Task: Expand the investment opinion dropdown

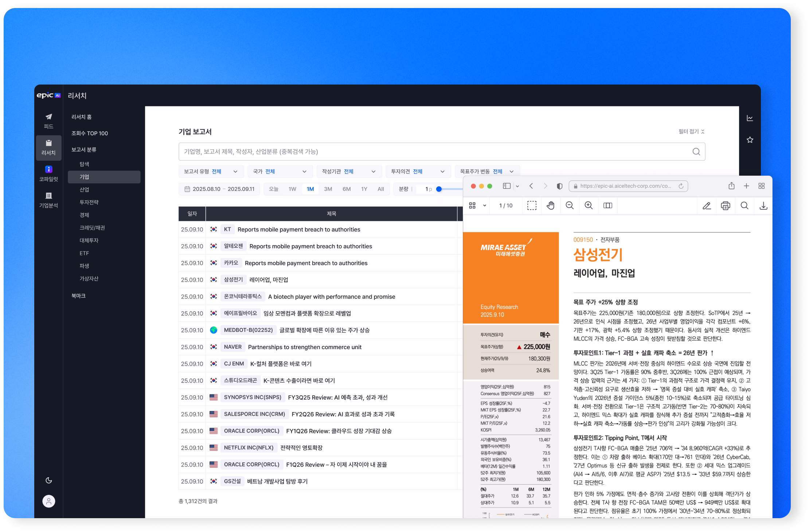Action: pyautogui.click(x=418, y=172)
